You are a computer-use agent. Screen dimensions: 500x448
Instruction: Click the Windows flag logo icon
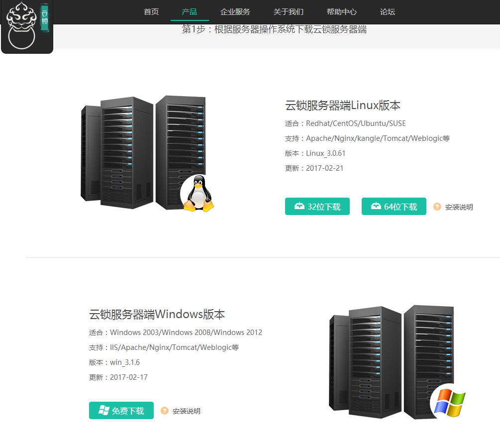tap(449, 402)
